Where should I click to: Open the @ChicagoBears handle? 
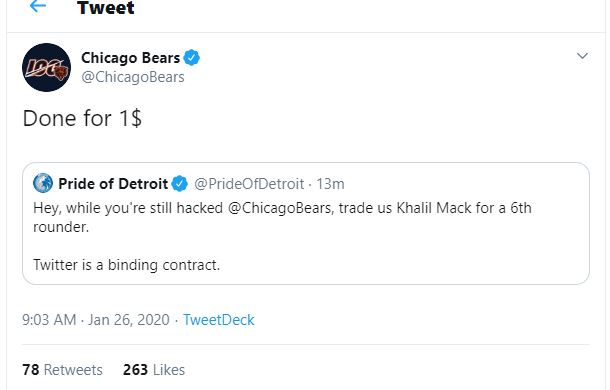pyautogui.click(x=133, y=77)
